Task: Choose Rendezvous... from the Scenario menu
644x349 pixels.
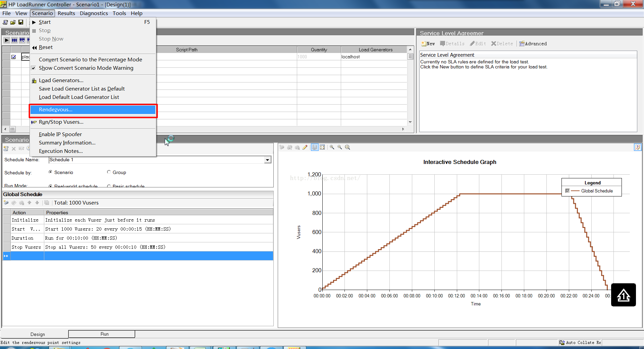Action: click(93, 110)
